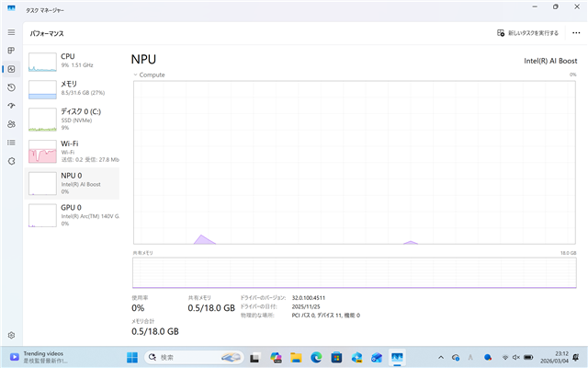
Task: Open the Users page icon
Action: 11,124
